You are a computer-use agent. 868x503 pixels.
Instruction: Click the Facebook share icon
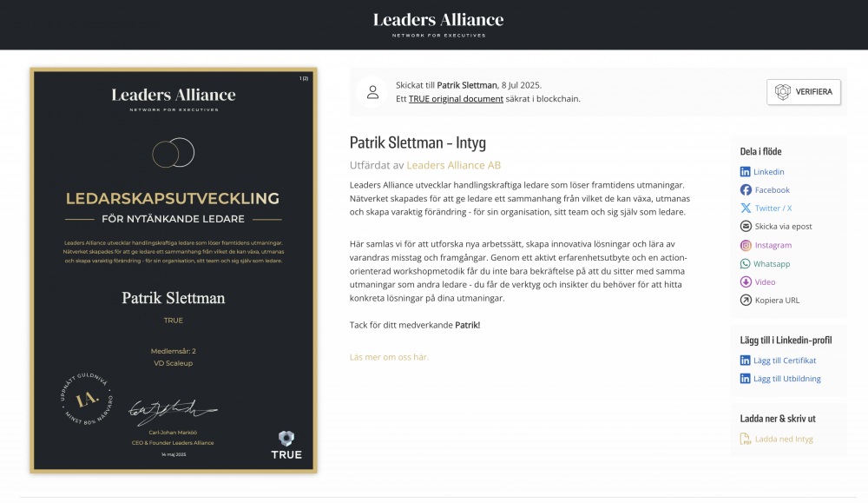746,190
